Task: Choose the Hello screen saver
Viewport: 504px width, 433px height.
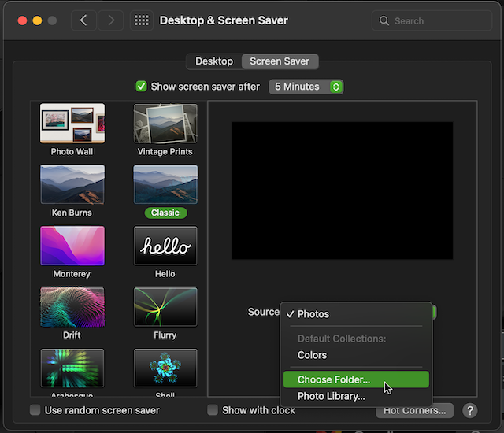Action: point(165,246)
